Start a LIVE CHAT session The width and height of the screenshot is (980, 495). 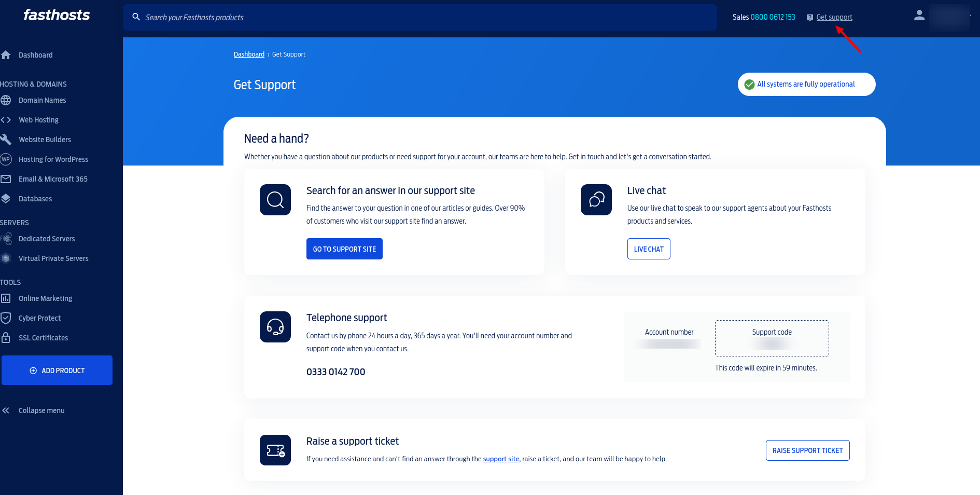tap(649, 249)
